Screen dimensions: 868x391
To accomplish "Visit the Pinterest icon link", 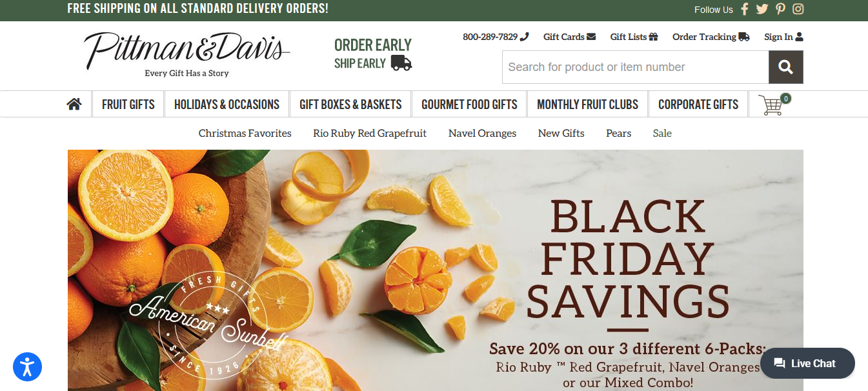I will tap(780, 9).
